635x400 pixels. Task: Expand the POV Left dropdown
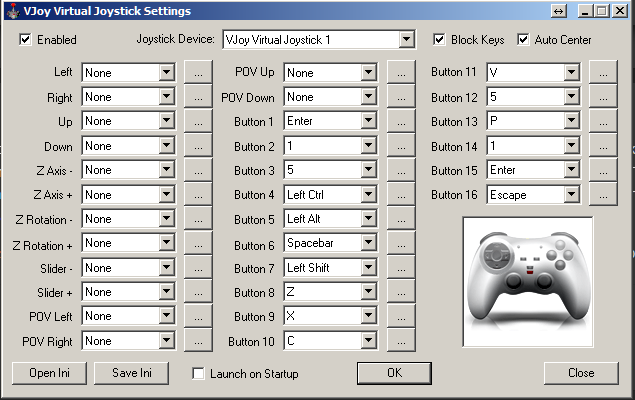pyautogui.click(x=166, y=316)
